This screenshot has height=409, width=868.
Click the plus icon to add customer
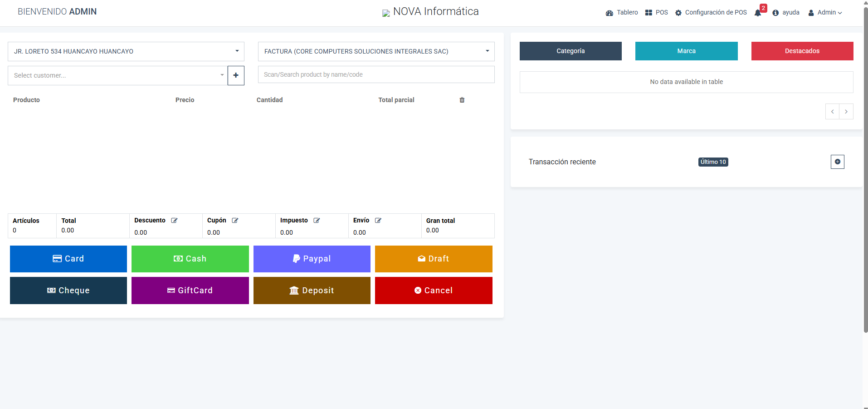[236, 75]
